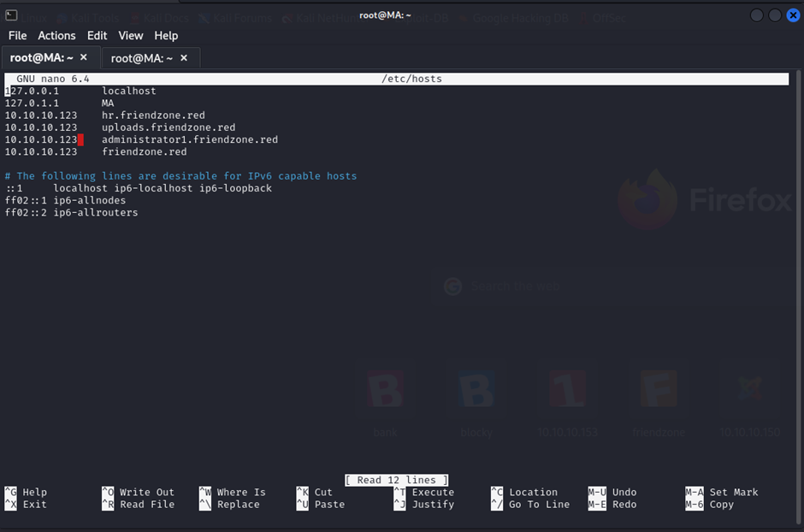Minimize the terminal window

(757, 15)
